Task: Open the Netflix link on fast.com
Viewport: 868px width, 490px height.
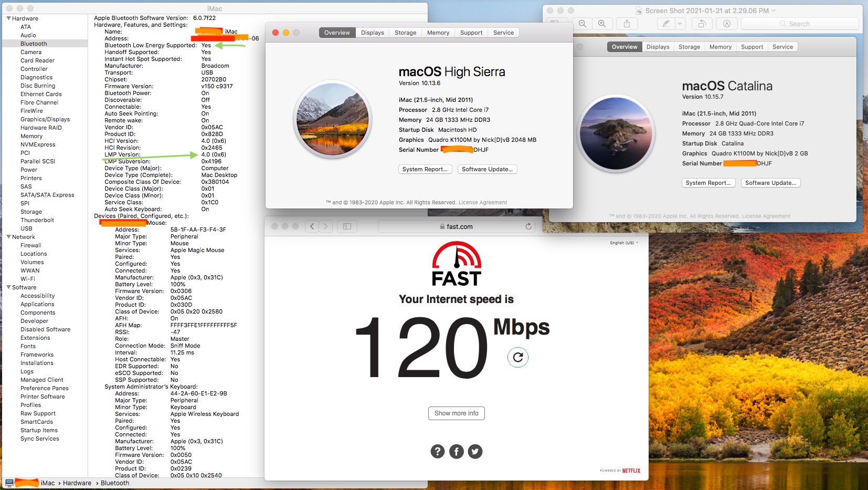Action: point(631,471)
